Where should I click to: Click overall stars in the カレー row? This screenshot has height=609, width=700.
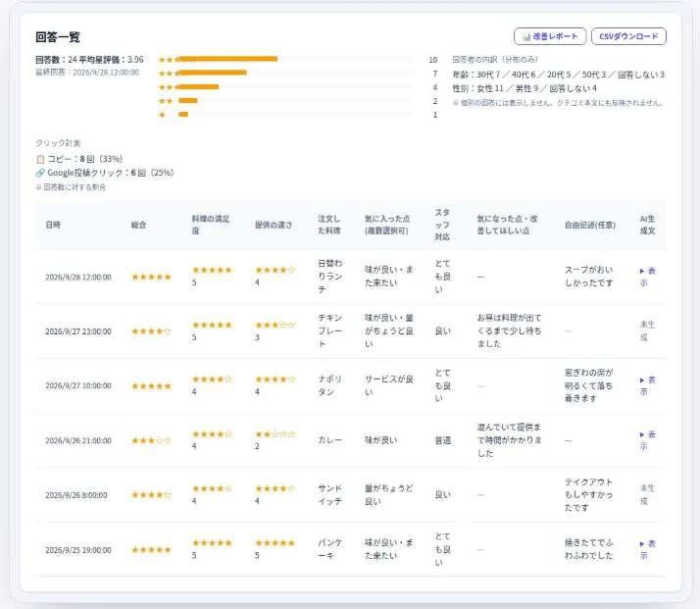(x=151, y=440)
